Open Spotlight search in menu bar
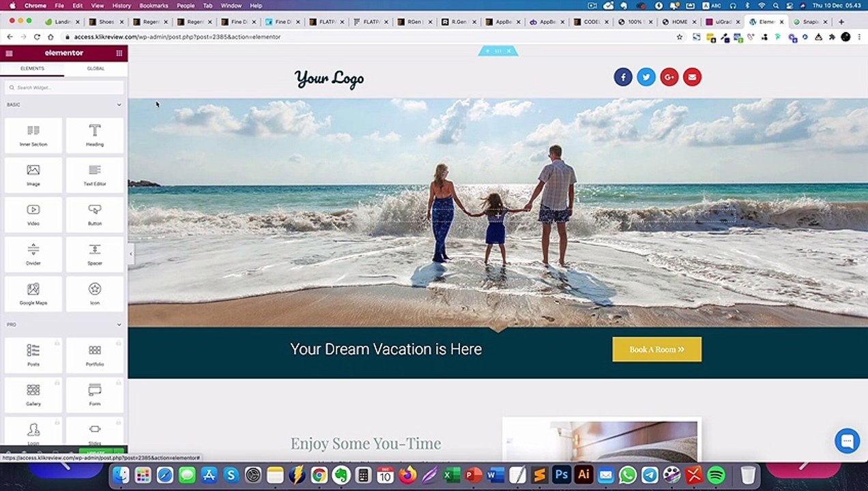The height and width of the screenshot is (491, 868). coord(776,5)
